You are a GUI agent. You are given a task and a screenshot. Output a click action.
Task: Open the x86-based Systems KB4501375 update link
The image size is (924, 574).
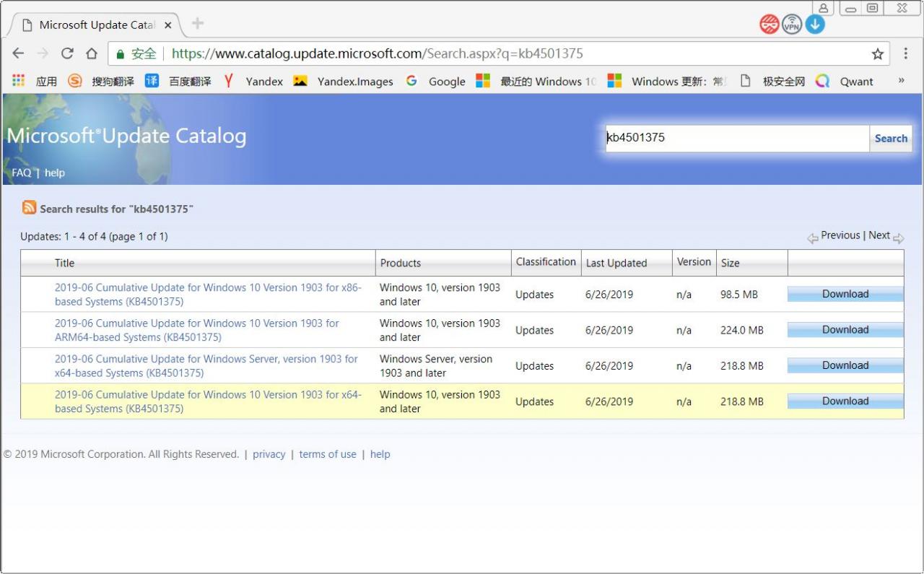tap(208, 295)
